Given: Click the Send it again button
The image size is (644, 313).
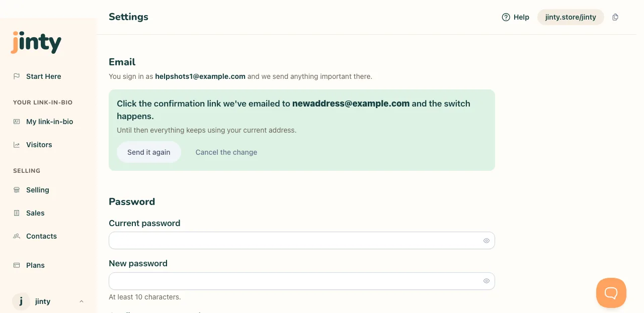Looking at the screenshot, I should click(149, 152).
